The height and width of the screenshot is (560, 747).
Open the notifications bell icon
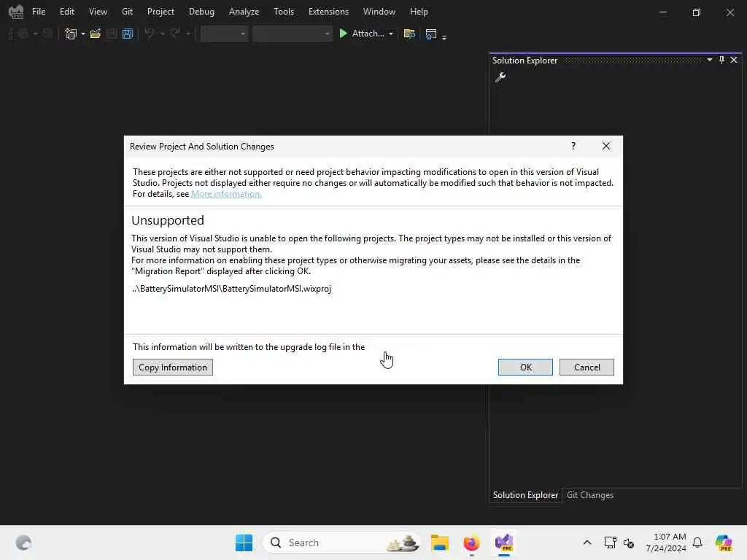[697, 542]
